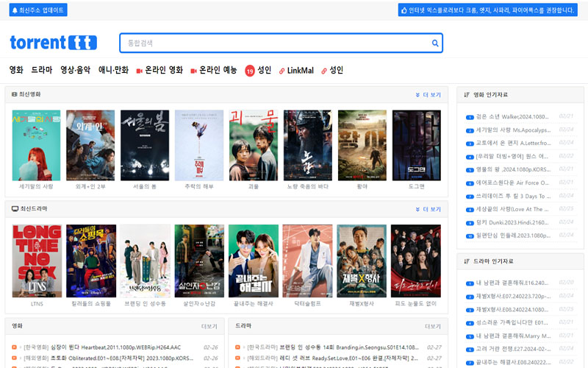Open the 황야 movie poster
The image size is (588, 368).
point(362,145)
